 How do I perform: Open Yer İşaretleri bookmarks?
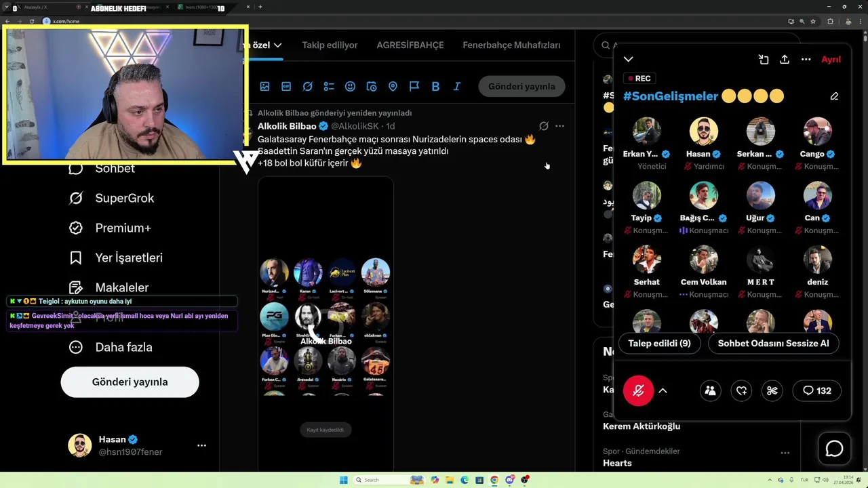pos(116,258)
